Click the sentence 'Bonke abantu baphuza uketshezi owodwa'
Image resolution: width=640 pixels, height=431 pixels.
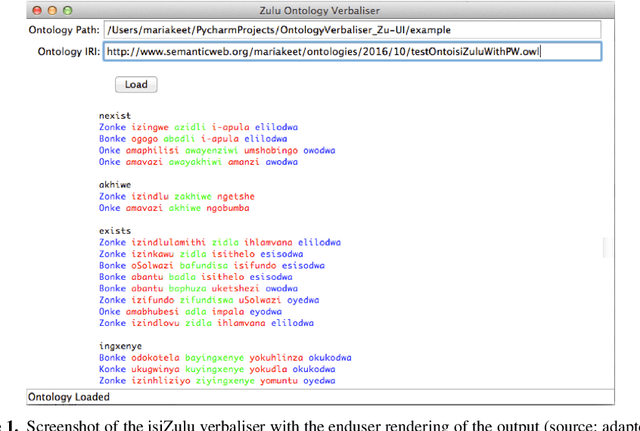point(205,289)
